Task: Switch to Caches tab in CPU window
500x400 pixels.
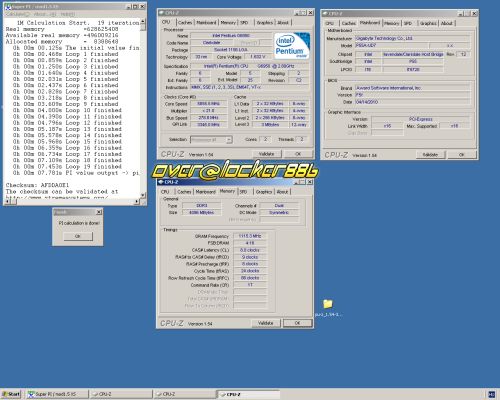Action: (185, 22)
